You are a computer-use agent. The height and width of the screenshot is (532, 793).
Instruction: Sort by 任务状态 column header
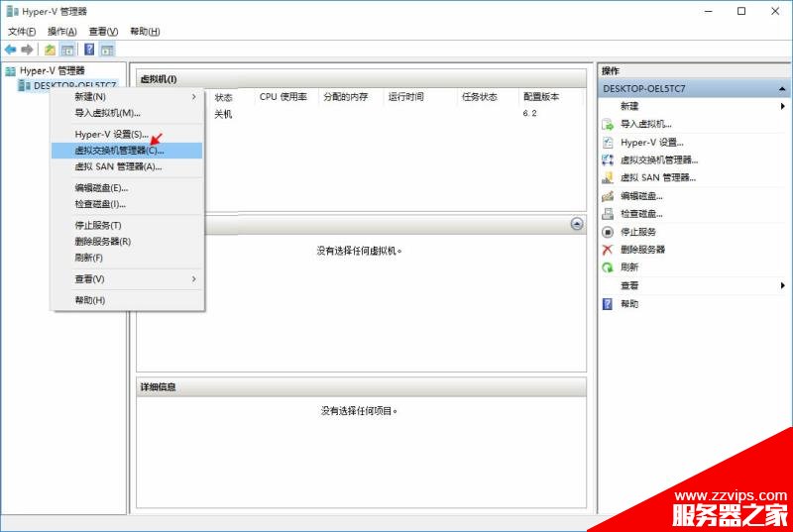coord(488,97)
